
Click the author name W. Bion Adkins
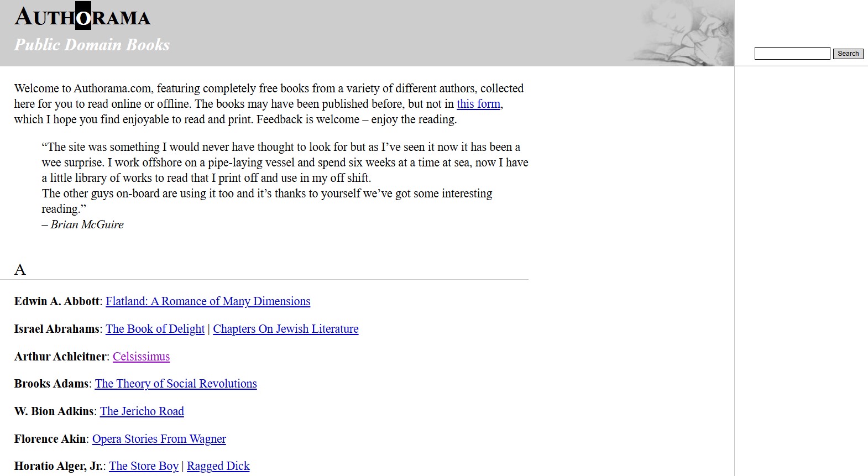tap(54, 411)
